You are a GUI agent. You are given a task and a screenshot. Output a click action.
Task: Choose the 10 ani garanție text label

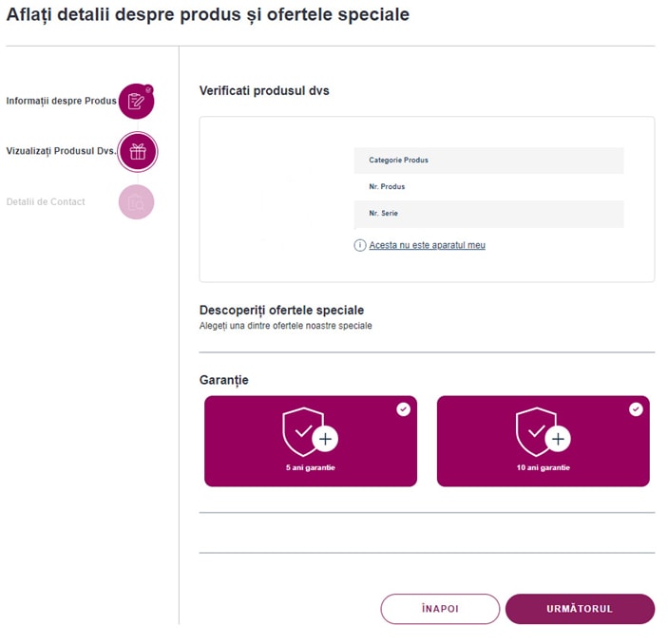click(x=543, y=469)
